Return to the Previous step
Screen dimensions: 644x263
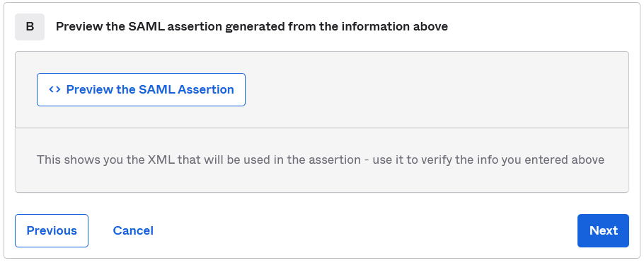[x=52, y=230]
